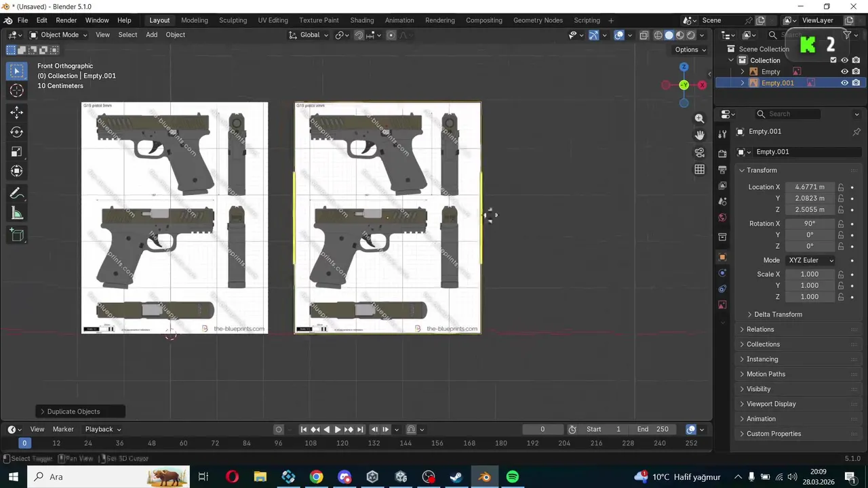Open the rotation Mode XYZ Euler dropdown
This screenshot has width=868, height=488.
point(811,260)
